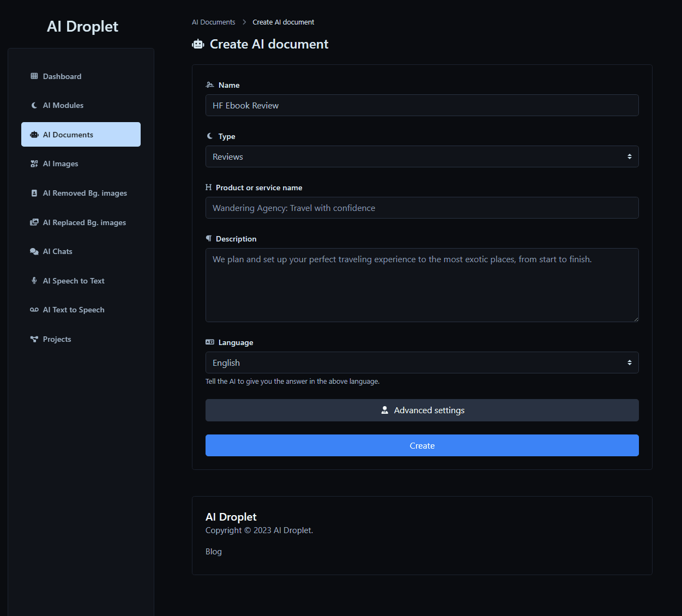This screenshot has height=616, width=682.
Task: Click the Product or service name field
Action: point(422,208)
